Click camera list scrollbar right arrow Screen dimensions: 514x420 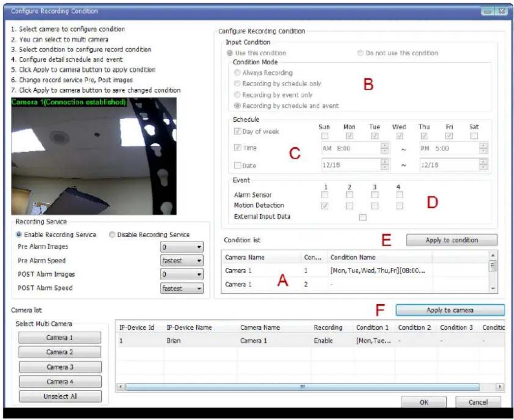click(500, 387)
